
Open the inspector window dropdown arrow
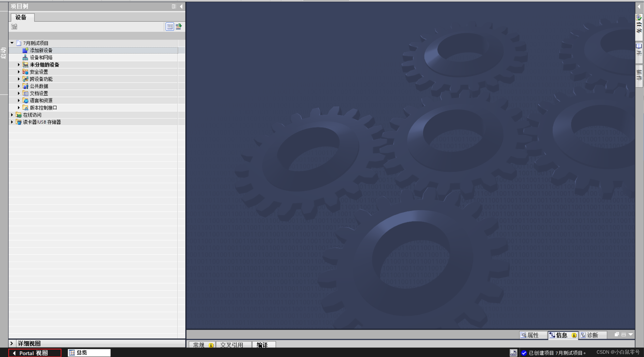click(631, 334)
